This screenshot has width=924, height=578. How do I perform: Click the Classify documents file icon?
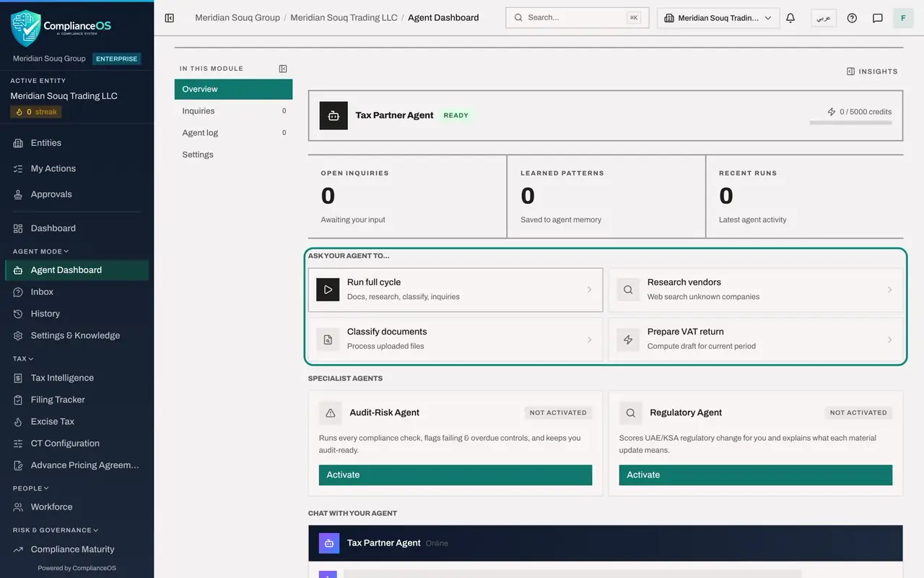tap(328, 340)
